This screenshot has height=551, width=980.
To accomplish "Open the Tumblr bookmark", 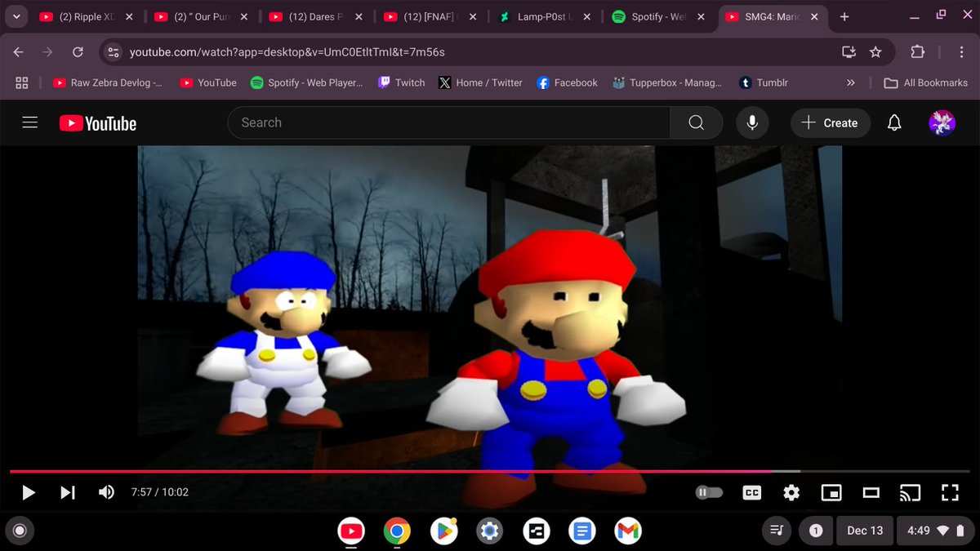I will [764, 82].
